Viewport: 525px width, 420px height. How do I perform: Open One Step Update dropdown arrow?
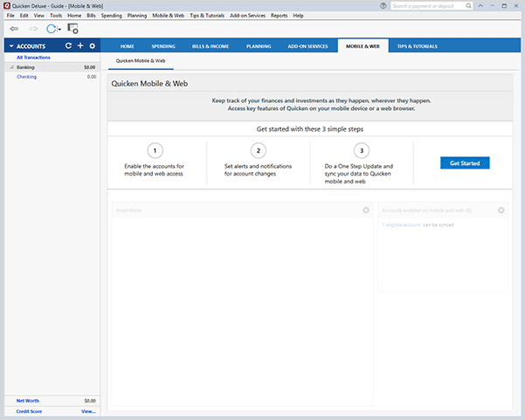(x=59, y=30)
